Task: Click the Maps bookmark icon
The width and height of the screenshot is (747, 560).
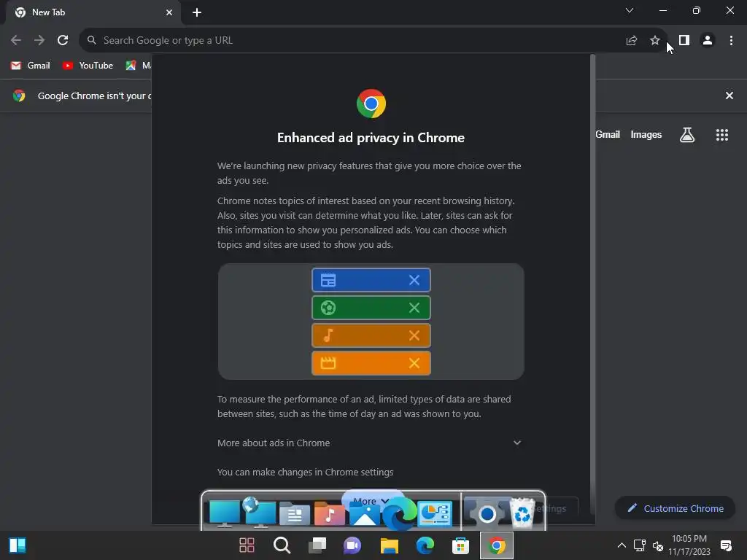Action: click(x=131, y=66)
